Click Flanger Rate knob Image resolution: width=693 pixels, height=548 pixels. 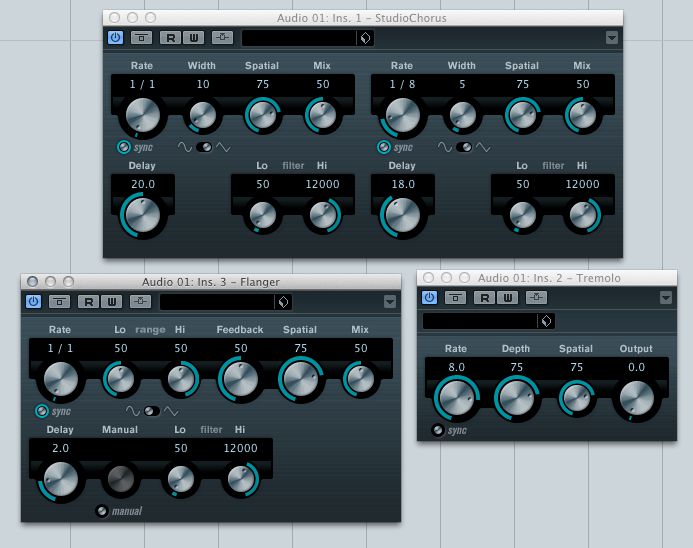[60, 380]
